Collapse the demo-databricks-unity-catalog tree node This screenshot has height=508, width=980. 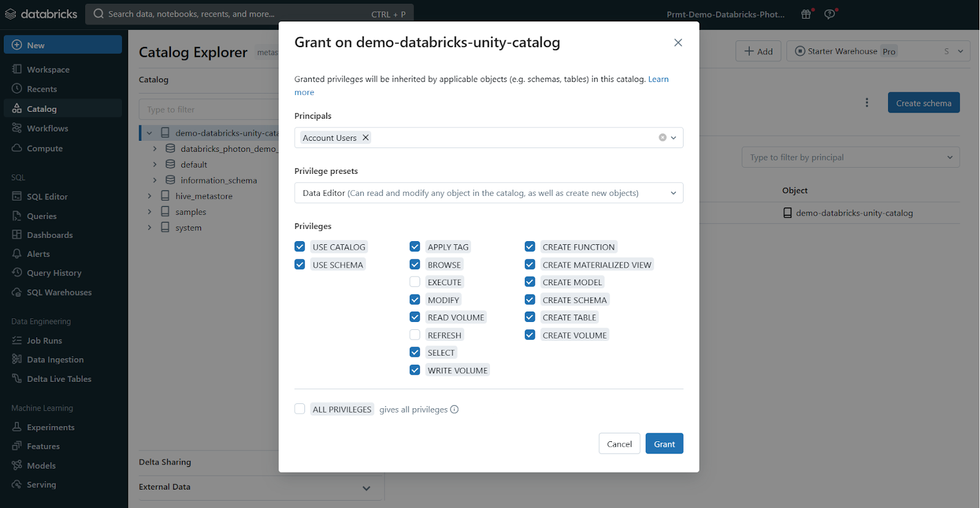(x=149, y=133)
